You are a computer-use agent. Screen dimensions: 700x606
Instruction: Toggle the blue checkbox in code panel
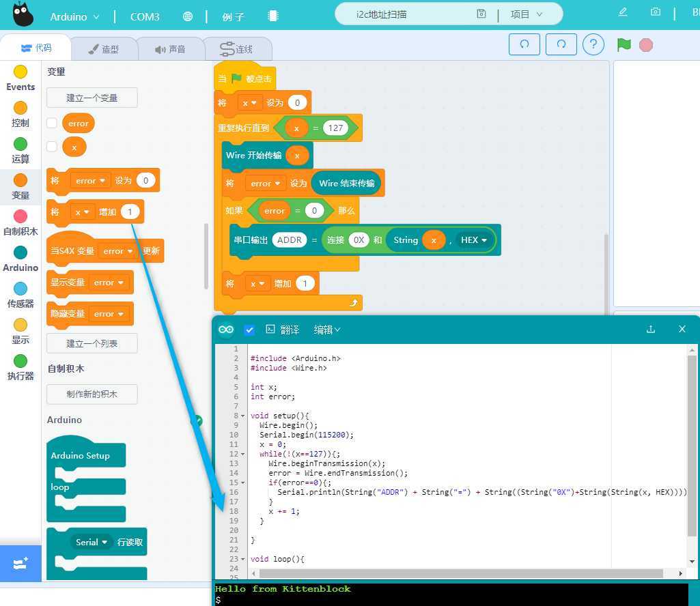[249, 330]
